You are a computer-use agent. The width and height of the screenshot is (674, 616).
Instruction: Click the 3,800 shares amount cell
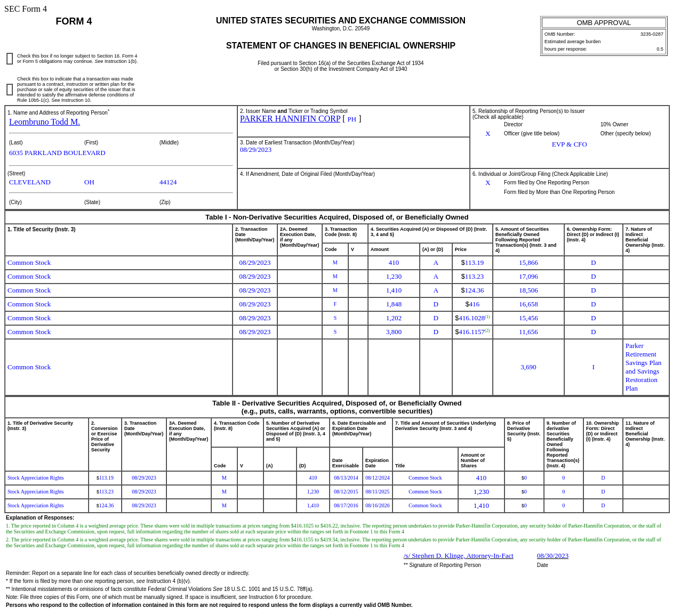[x=394, y=332]
